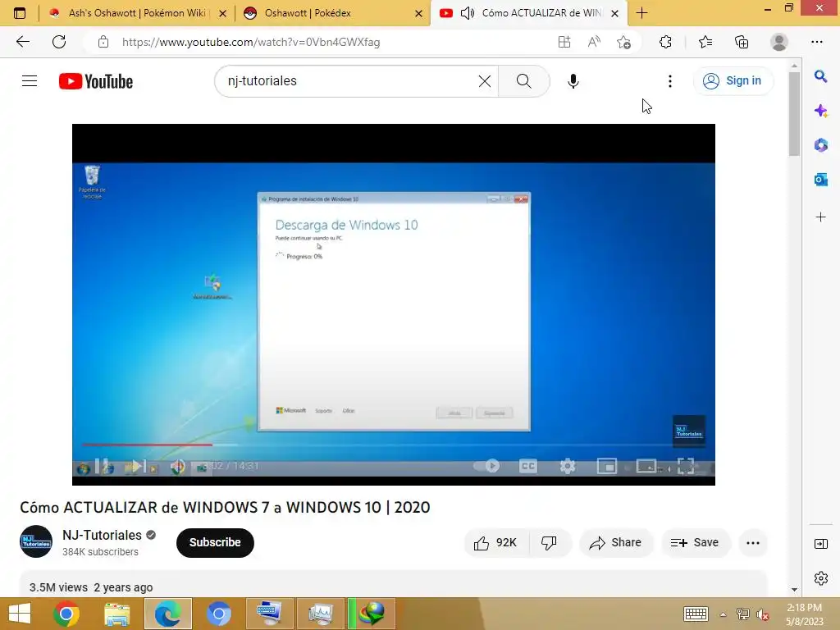Seek on the red video progress bar
Image resolution: width=840 pixels, height=630 pixels.
148,445
